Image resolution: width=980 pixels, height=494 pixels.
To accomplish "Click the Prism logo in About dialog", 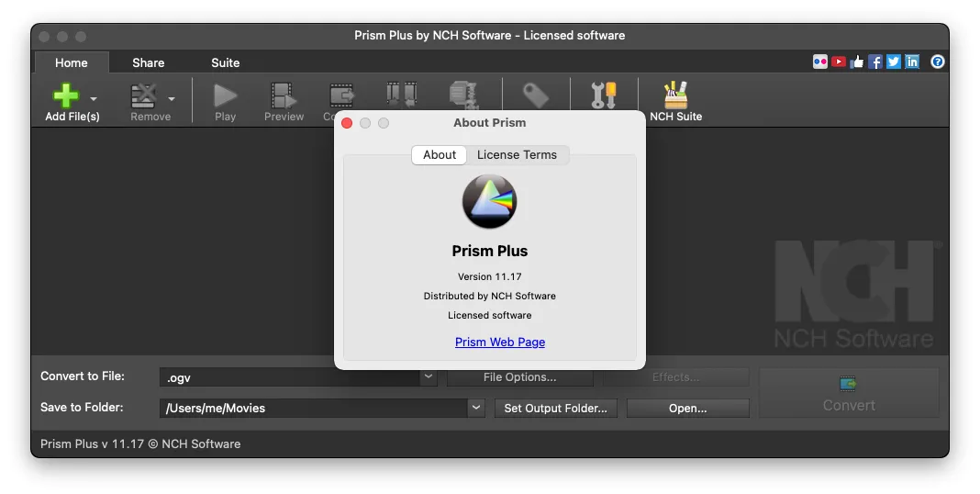I will 489,201.
